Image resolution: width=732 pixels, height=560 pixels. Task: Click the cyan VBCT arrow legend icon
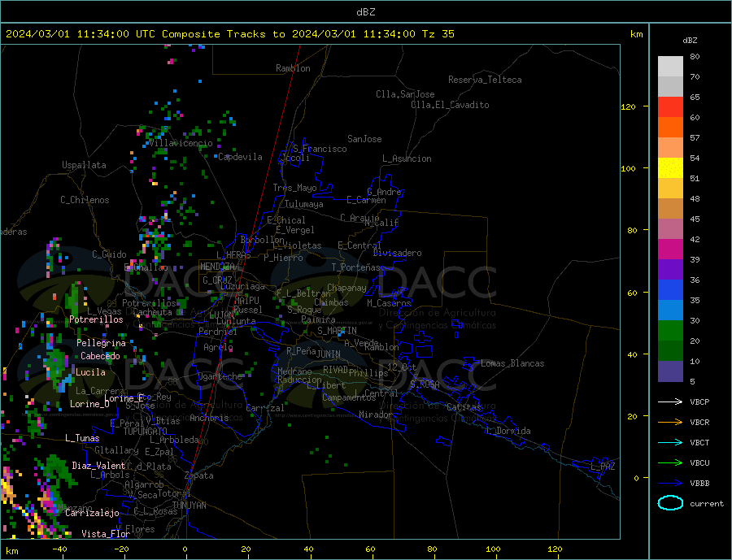(670, 442)
